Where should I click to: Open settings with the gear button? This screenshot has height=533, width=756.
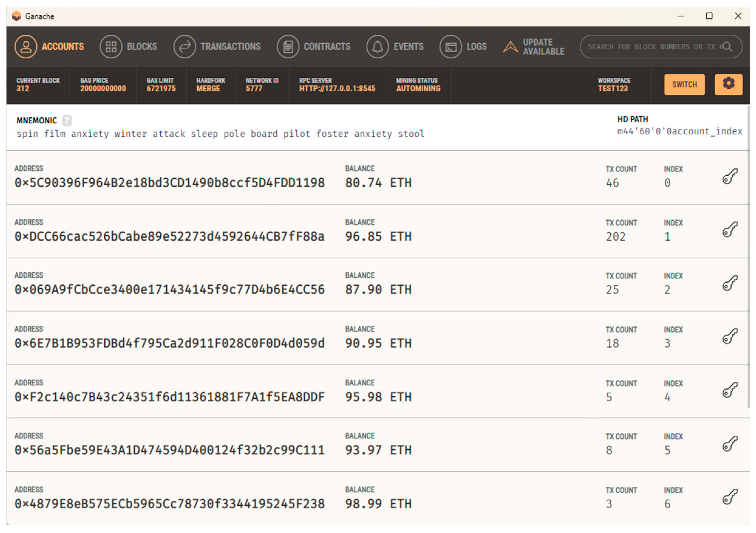(728, 84)
